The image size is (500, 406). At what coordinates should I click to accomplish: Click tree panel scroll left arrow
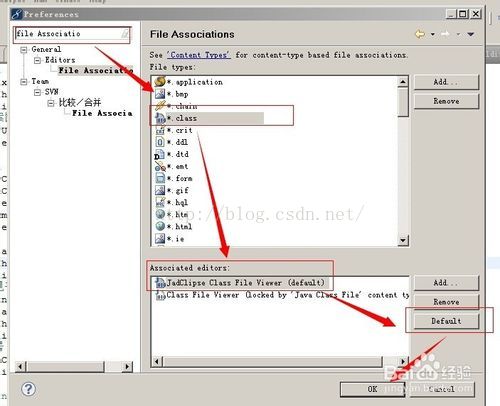point(20,367)
